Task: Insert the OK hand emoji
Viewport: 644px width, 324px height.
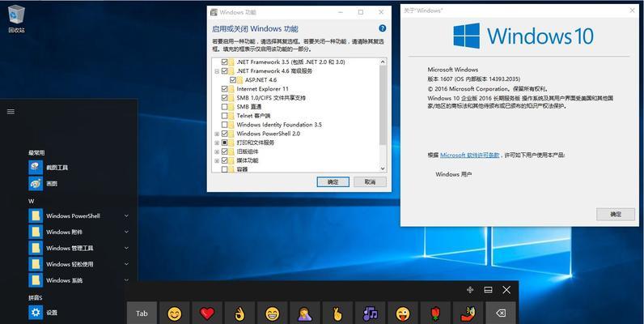Action: pos(239,313)
